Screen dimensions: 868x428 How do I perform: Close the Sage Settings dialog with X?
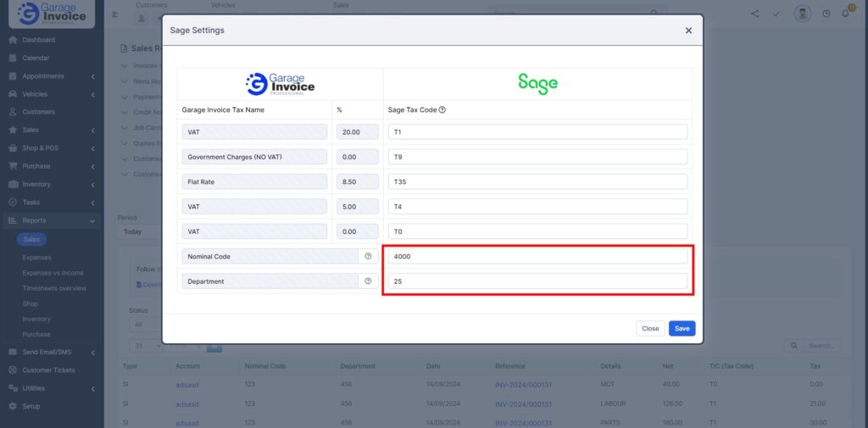688,31
